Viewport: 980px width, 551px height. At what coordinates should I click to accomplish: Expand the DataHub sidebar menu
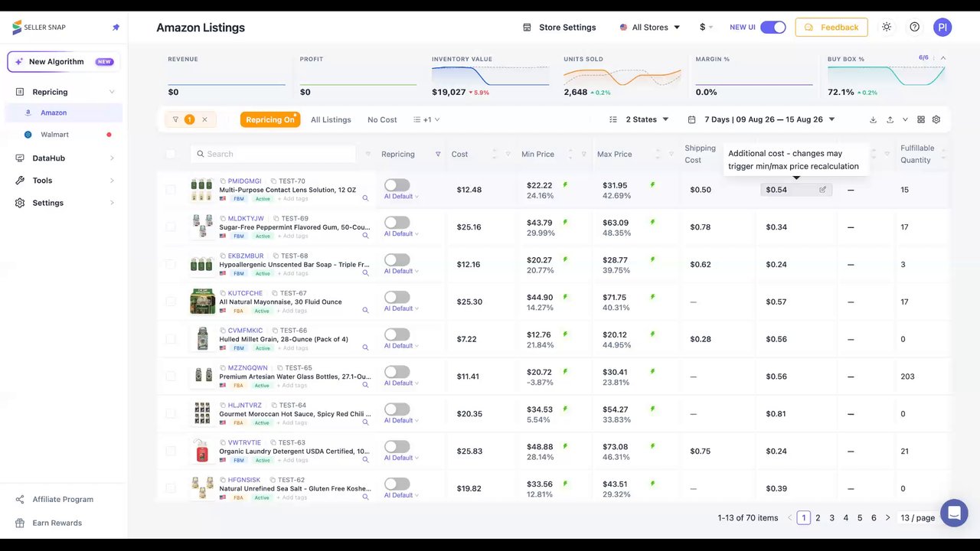63,158
